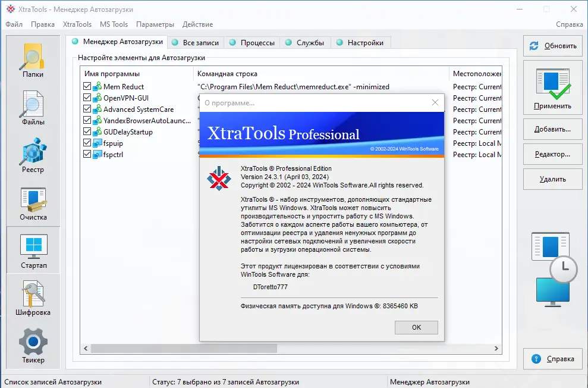The height and width of the screenshot is (388, 588).
Task: Click the Местоположение column header
Action: pyautogui.click(x=476, y=74)
